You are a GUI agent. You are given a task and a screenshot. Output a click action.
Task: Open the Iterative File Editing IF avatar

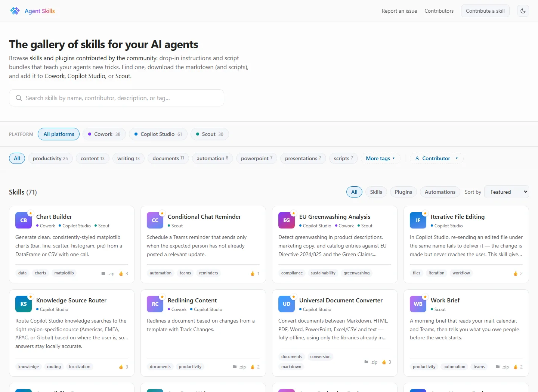point(418,220)
